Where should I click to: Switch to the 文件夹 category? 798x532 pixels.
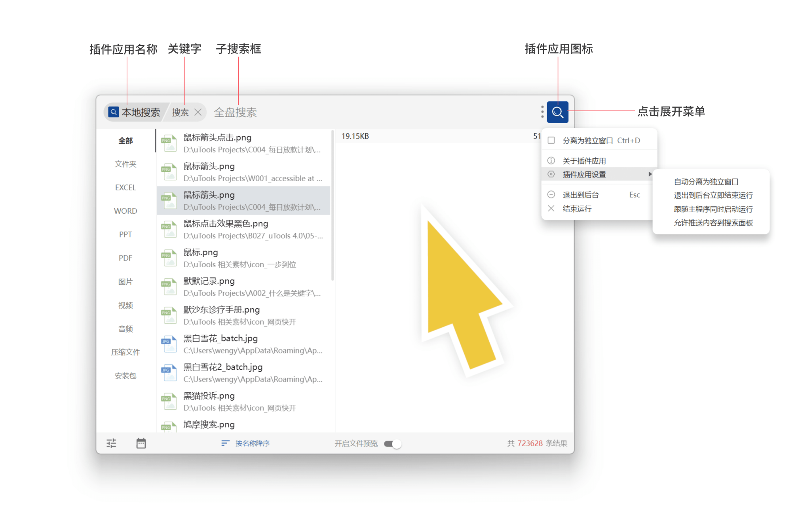(x=125, y=164)
